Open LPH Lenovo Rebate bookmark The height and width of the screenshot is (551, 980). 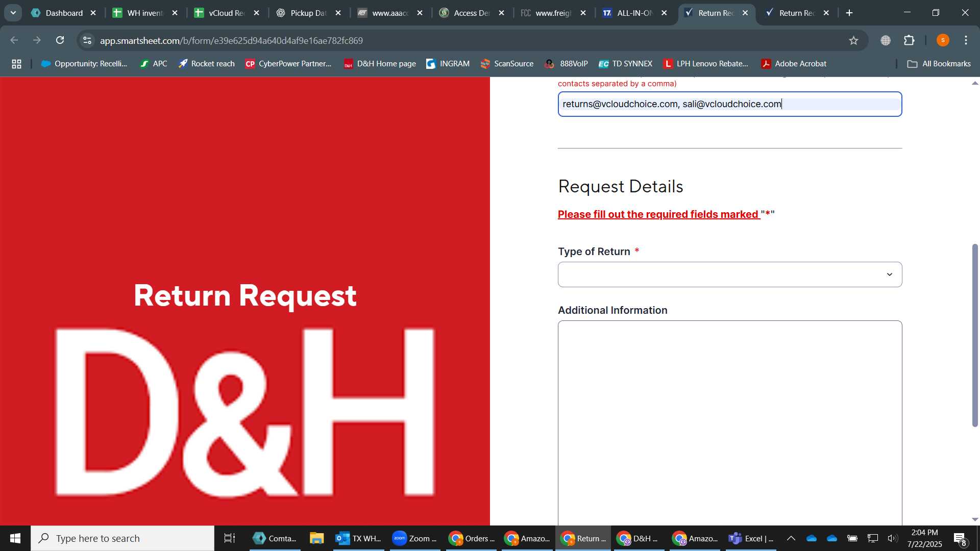pyautogui.click(x=706, y=64)
